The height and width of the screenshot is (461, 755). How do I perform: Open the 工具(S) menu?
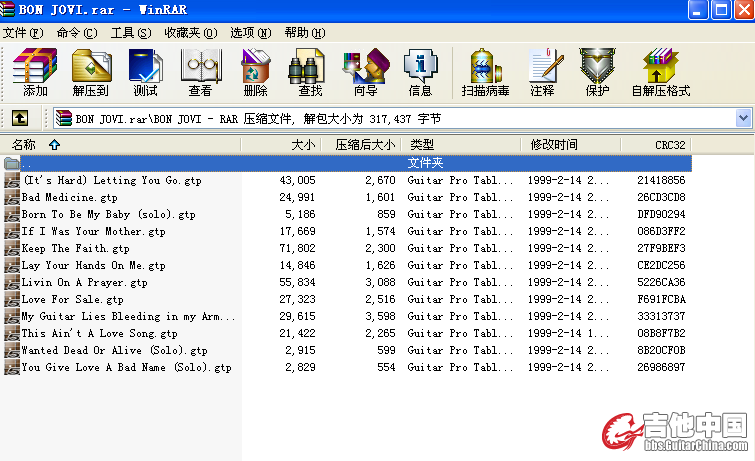pos(131,33)
